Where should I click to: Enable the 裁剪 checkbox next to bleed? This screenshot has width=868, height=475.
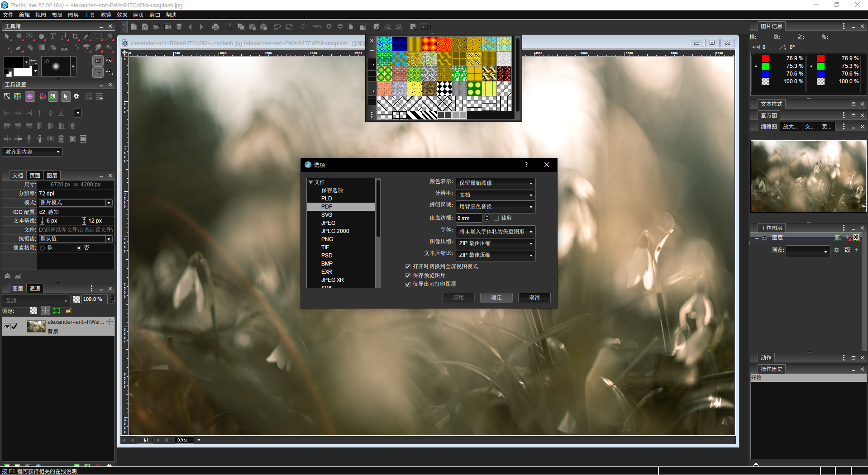point(496,218)
